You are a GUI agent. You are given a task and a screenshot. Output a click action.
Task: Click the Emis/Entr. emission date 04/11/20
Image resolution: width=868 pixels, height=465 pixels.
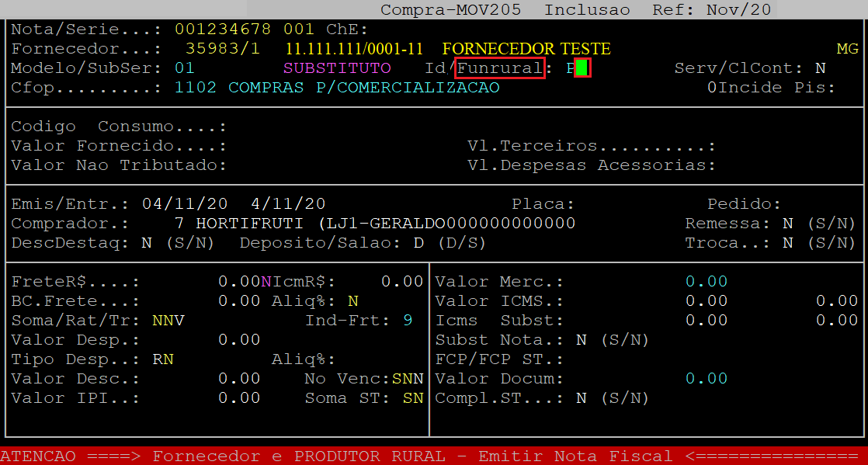[185, 204]
